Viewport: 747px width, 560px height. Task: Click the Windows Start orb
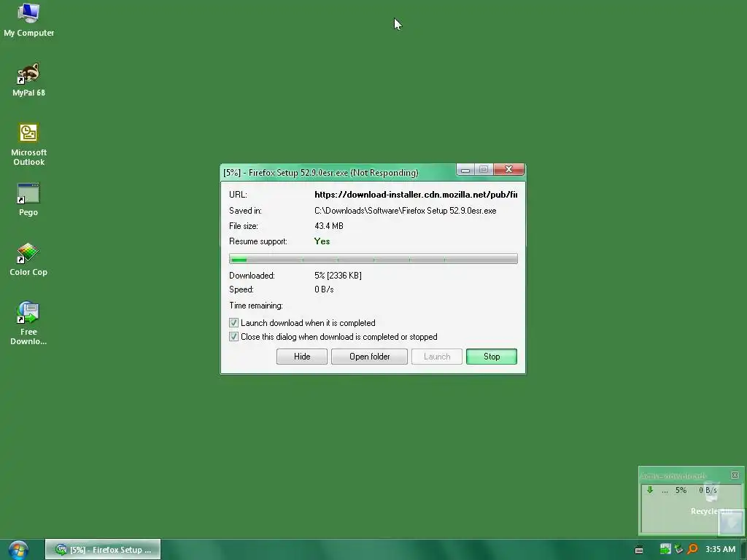point(18,550)
